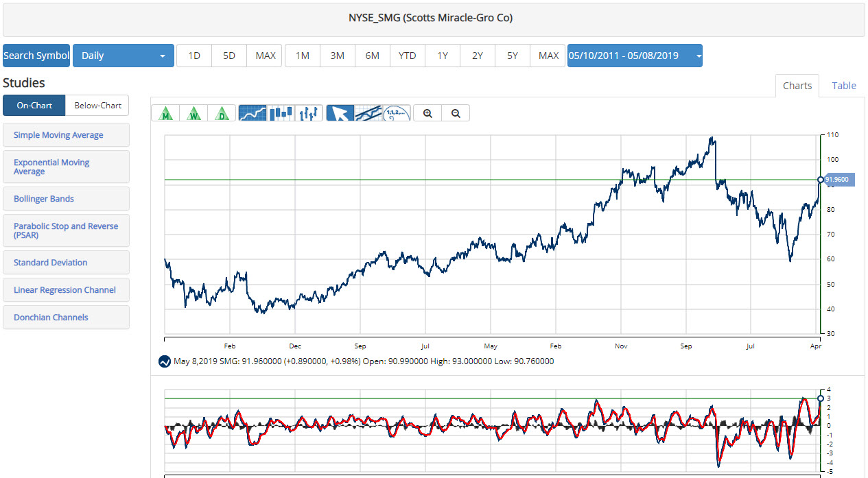
Task: Click the -5 value on the indicator axis
Action: tap(830, 472)
